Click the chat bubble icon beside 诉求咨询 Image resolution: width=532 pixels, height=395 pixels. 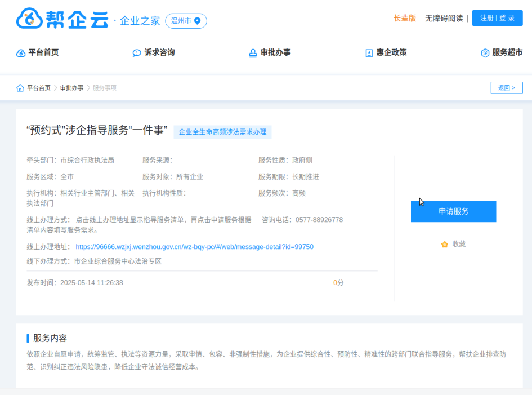(136, 52)
